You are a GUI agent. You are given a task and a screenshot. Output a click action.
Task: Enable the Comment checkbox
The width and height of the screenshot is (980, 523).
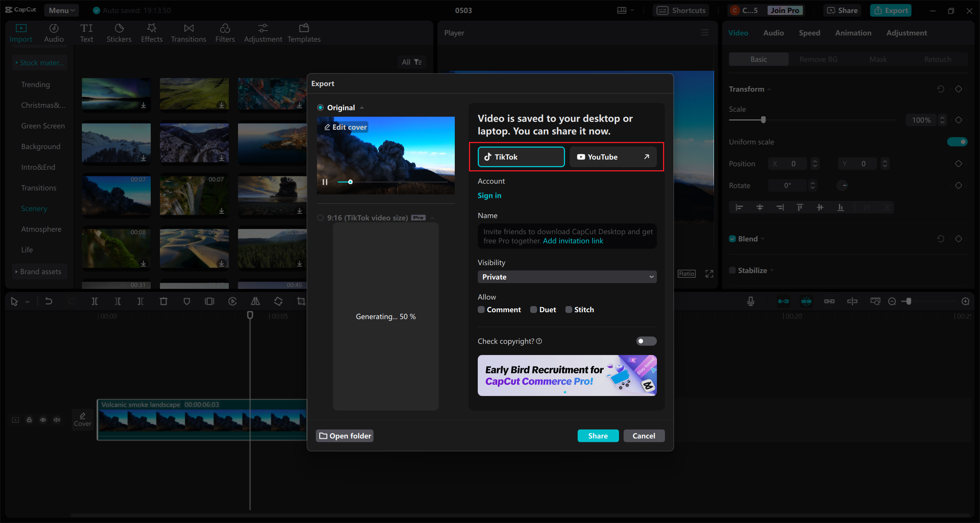[481, 310]
